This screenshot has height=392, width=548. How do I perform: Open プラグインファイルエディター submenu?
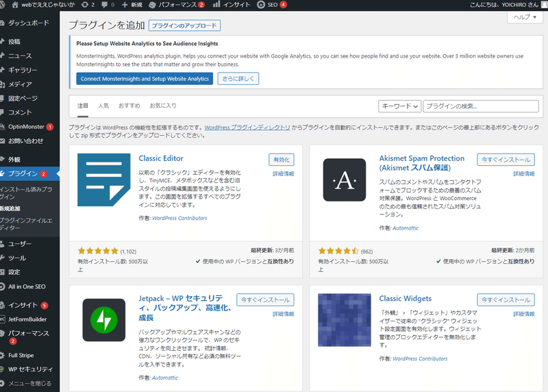point(27,224)
